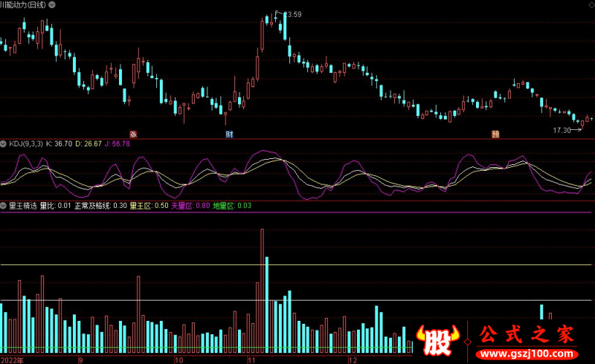
Task: Jump to month 9 on the date axis
Action: coord(80,360)
